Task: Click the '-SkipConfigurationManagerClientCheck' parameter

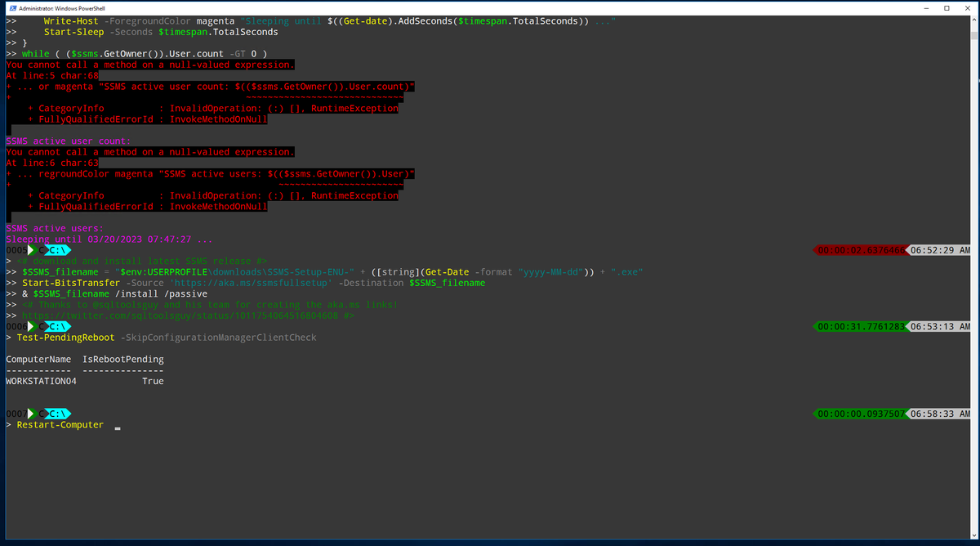Action: point(219,338)
